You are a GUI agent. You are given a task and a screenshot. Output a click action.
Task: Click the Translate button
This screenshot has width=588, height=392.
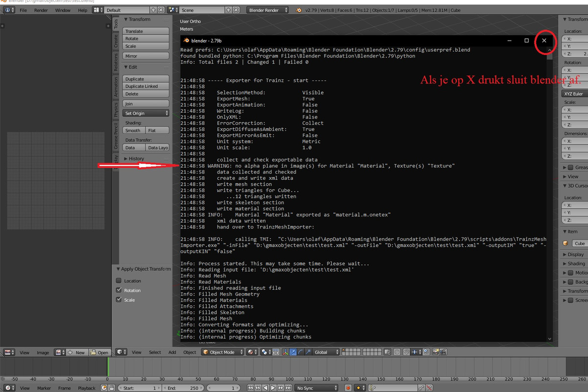(x=146, y=31)
